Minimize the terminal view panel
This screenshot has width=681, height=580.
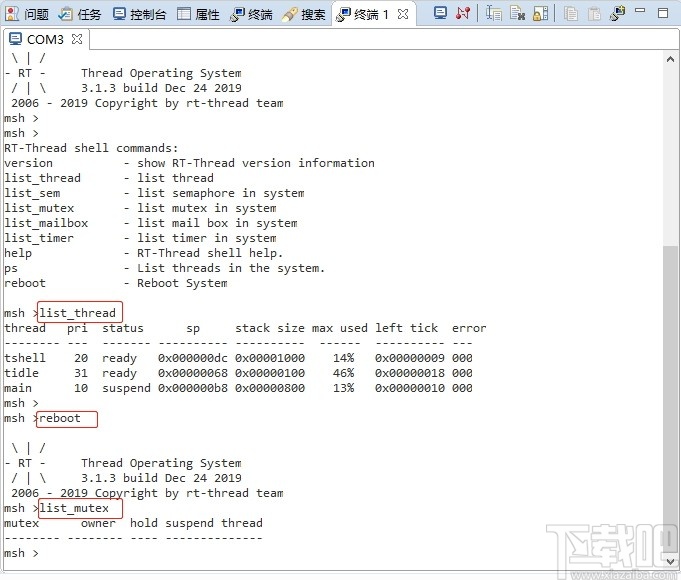(x=640, y=10)
